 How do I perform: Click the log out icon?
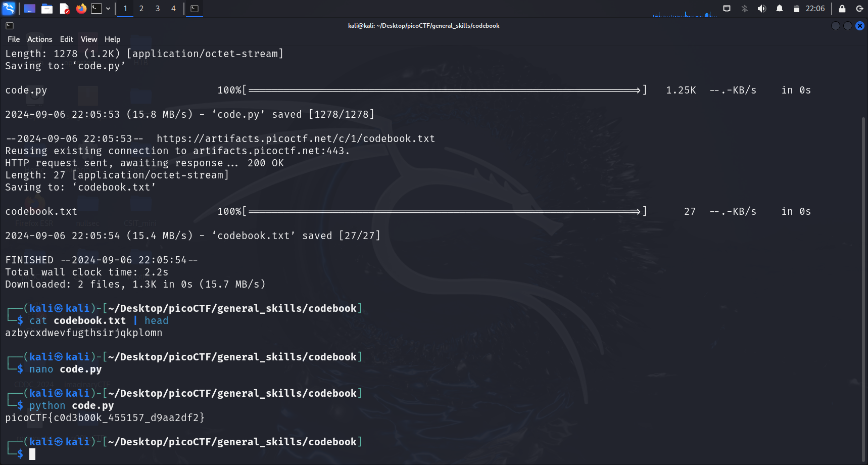tap(859, 9)
